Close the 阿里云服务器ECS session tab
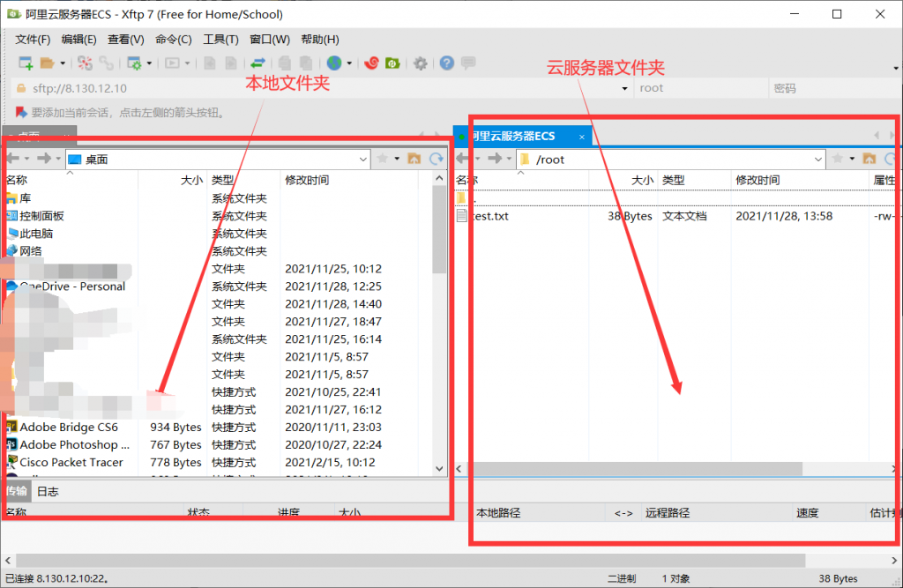903x588 pixels. click(x=582, y=137)
